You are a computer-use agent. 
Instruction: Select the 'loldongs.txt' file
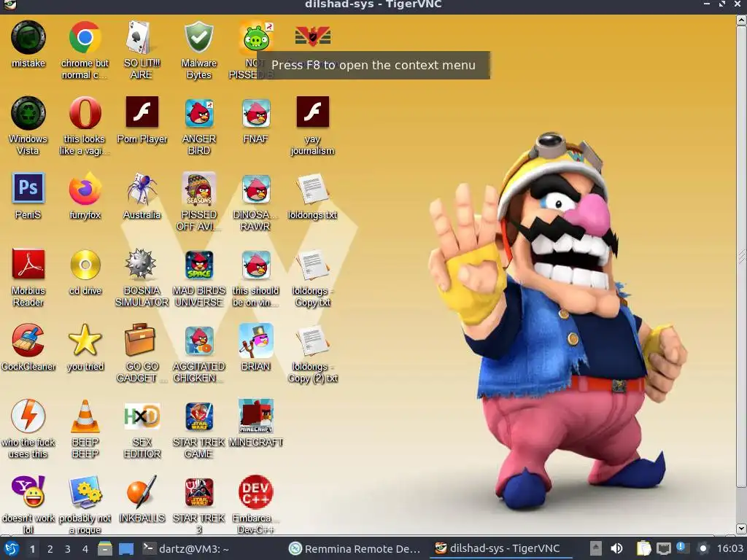312,189
